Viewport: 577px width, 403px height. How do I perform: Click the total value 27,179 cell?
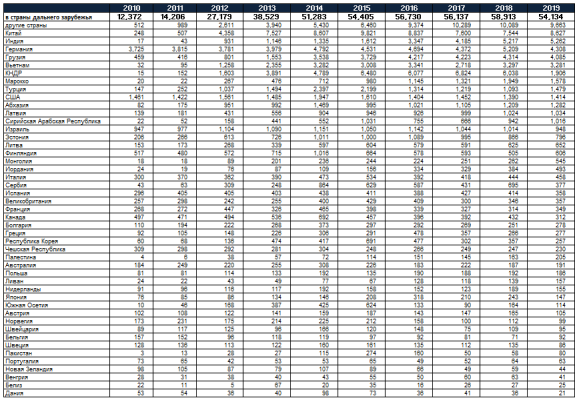point(220,17)
